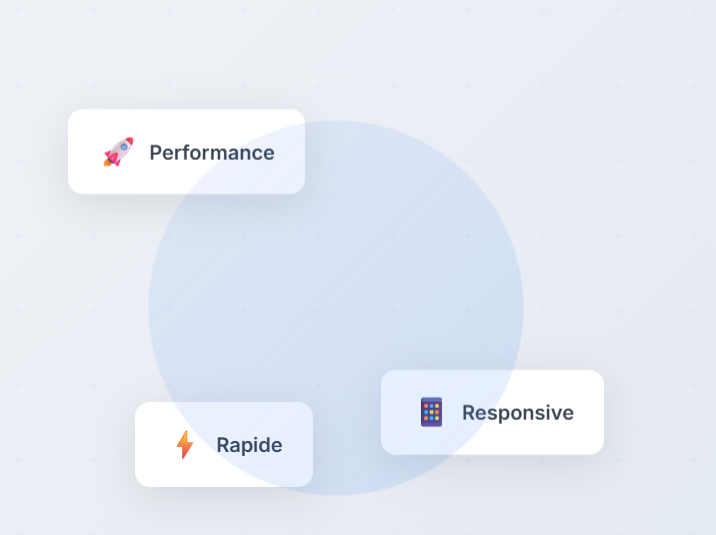Open the Performance feature card

186,152
